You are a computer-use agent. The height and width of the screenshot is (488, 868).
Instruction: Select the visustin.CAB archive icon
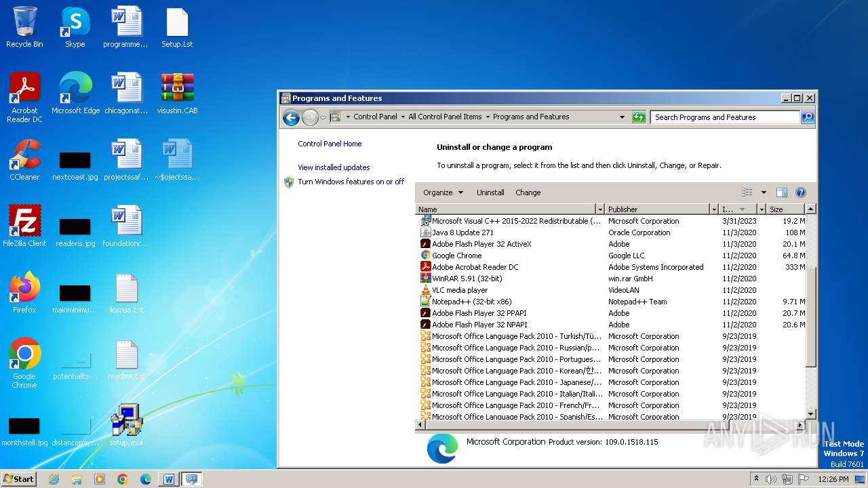[177, 94]
